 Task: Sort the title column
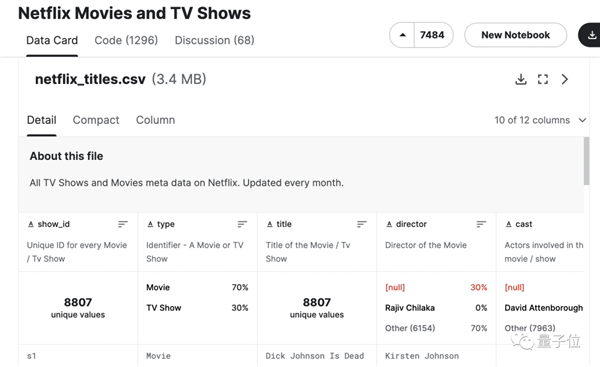coord(362,224)
